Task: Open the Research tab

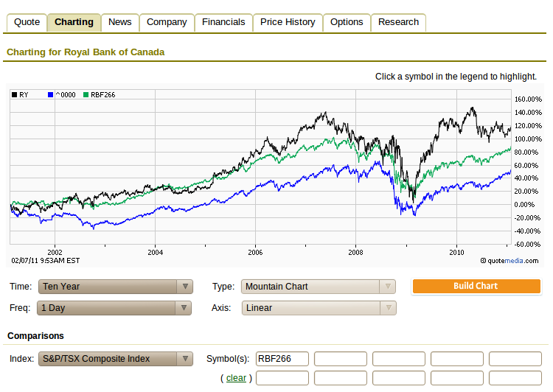Action: coord(398,22)
